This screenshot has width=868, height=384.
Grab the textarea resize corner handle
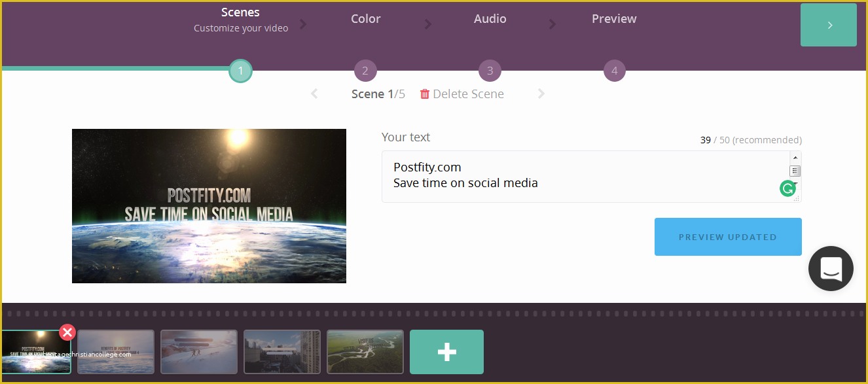797,198
